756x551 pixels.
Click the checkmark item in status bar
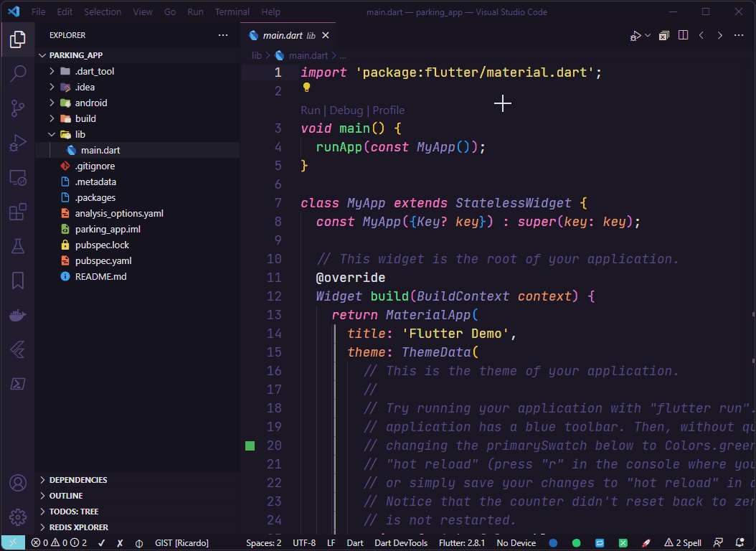click(x=101, y=543)
